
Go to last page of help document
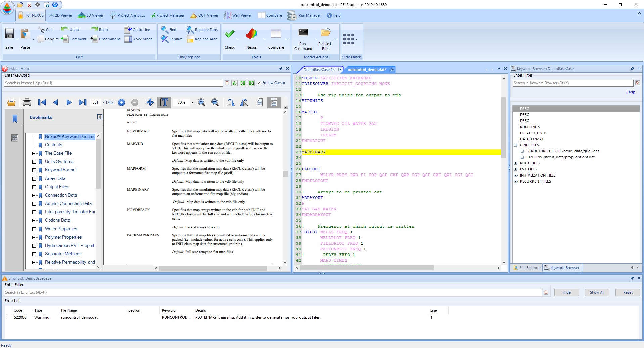pos(83,102)
